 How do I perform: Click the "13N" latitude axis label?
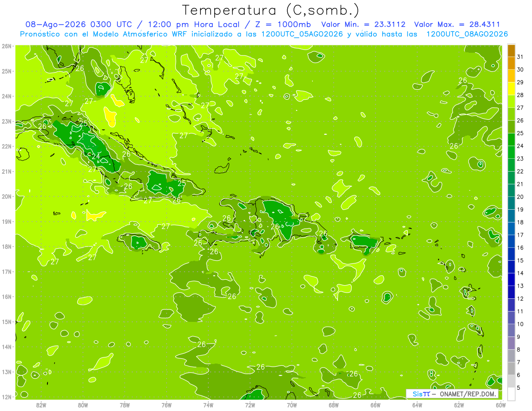tap(6, 372)
